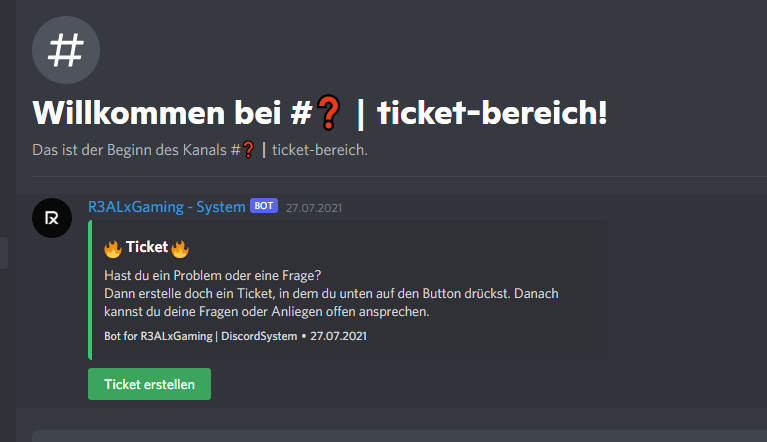Image resolution: width=767 pixels, height=442 pixels.
Task: Click the fire emoji after the Ticket title
Action: pyautogui.click(x=180, y=247)
